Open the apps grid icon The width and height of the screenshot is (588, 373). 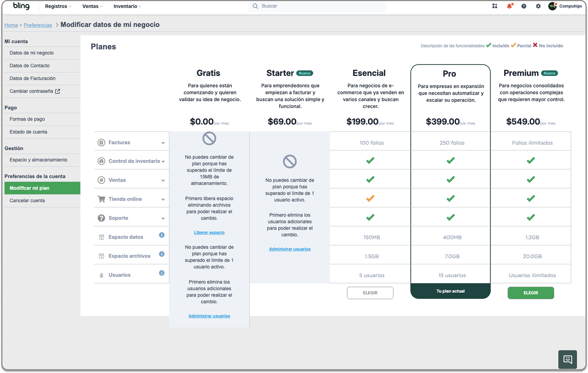[495, 6]
